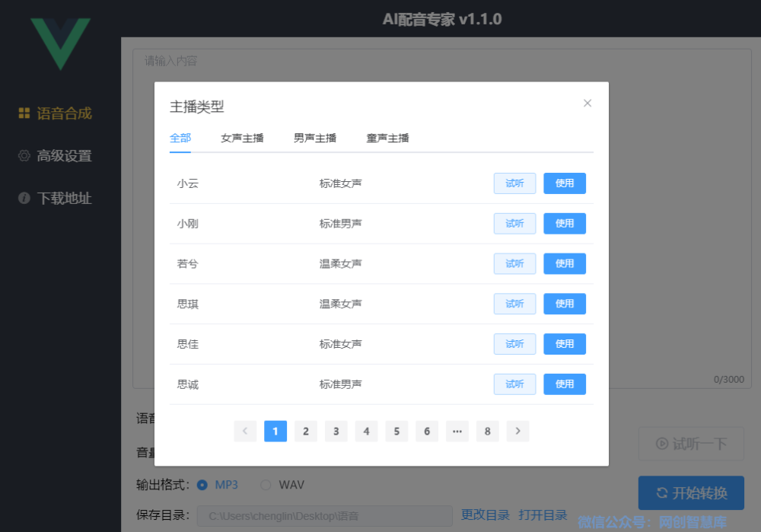Select page 2 in pagination
The image size is (761, 532).
click(x=306, y=431)
